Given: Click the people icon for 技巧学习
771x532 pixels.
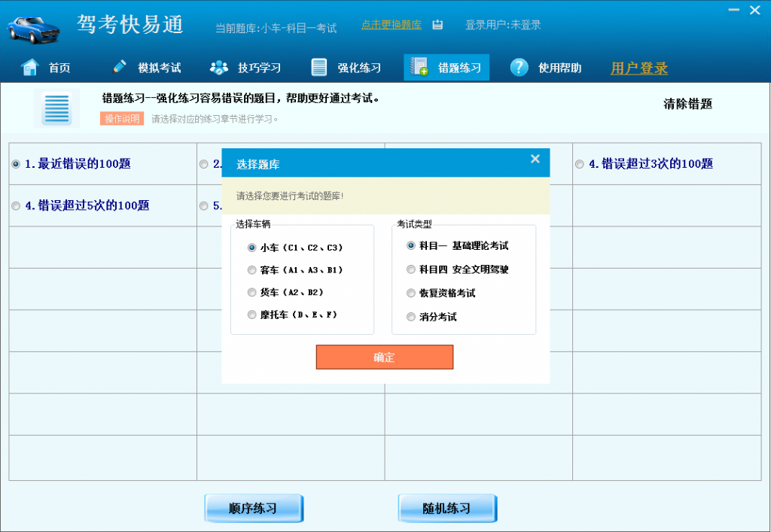Looking at the screenshot, I should (219, 68).
